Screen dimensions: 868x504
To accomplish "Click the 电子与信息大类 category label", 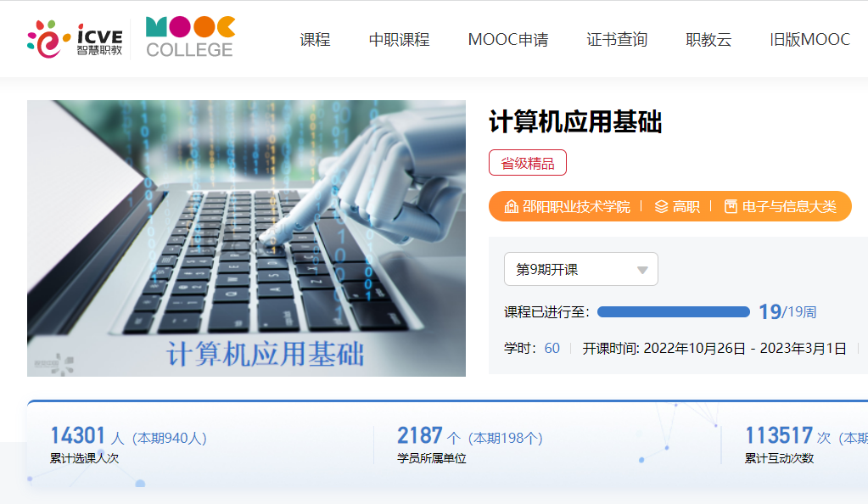I will coord(789,206).
